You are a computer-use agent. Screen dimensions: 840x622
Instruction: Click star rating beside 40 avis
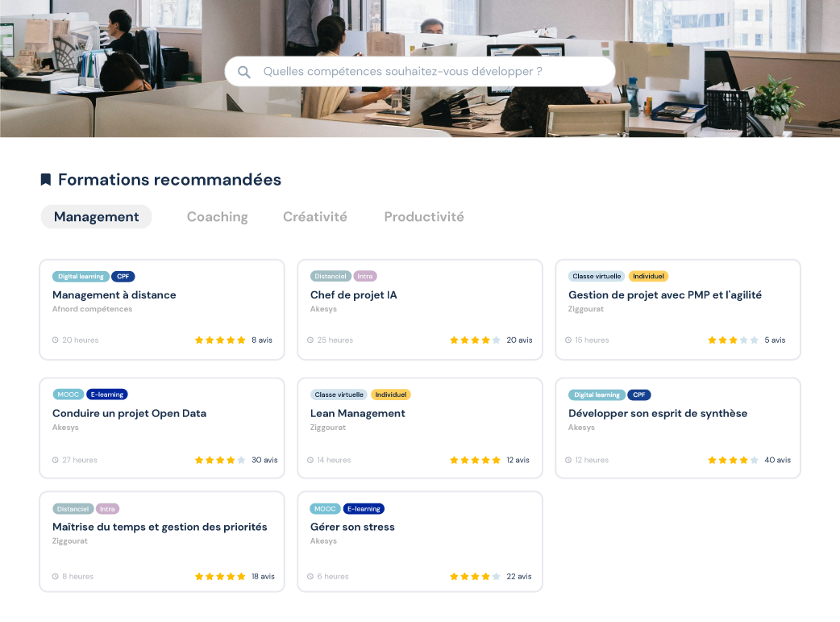733,460
